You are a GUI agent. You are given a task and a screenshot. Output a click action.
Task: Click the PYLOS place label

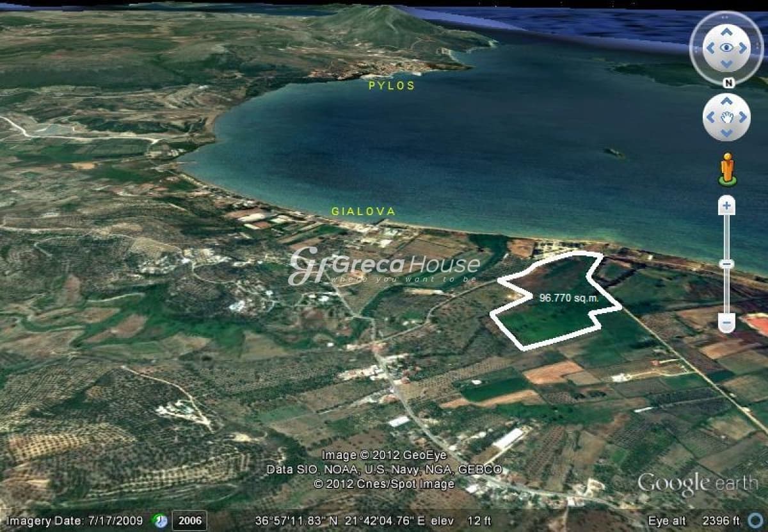pos(392,85)
